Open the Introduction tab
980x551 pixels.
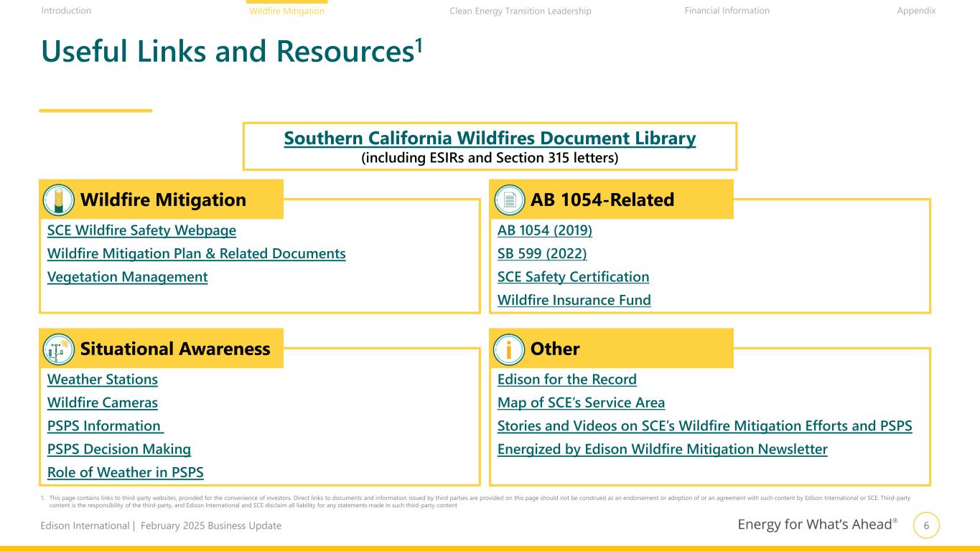pyautogui.click(x=66, y=11)
